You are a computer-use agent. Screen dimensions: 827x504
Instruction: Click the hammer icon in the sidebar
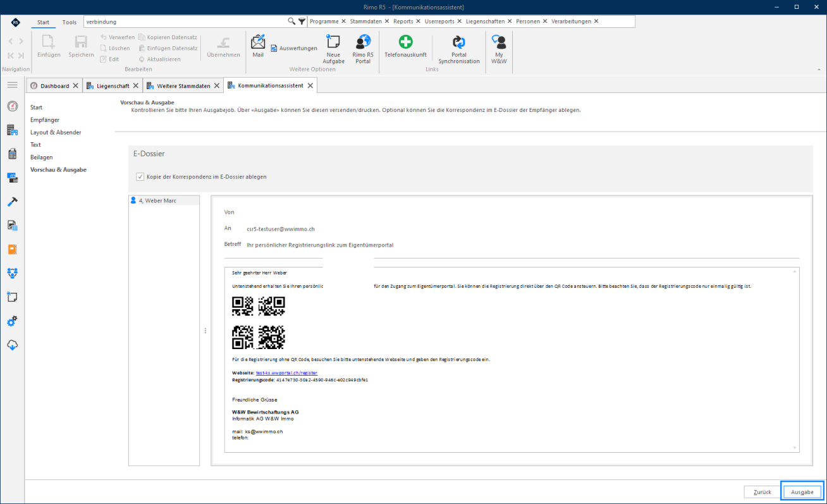12,202
